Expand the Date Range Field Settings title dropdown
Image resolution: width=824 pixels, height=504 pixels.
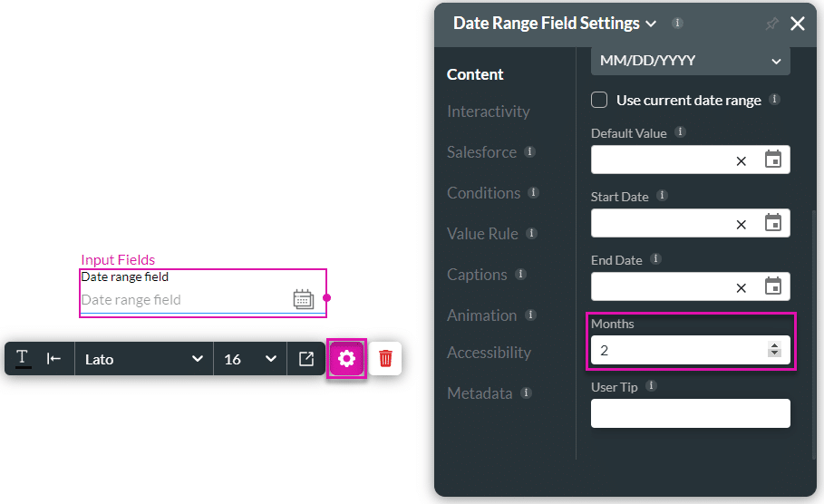point(650,24)
